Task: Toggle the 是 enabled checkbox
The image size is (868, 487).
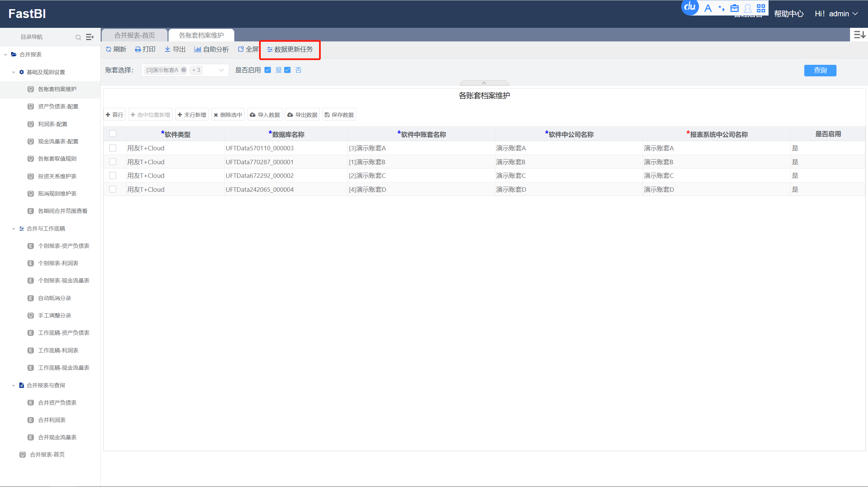Action: 268,70
